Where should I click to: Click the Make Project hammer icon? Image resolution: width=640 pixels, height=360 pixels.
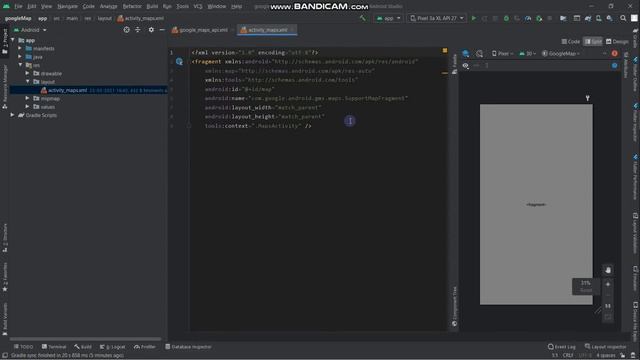click(x=362, y=18)
